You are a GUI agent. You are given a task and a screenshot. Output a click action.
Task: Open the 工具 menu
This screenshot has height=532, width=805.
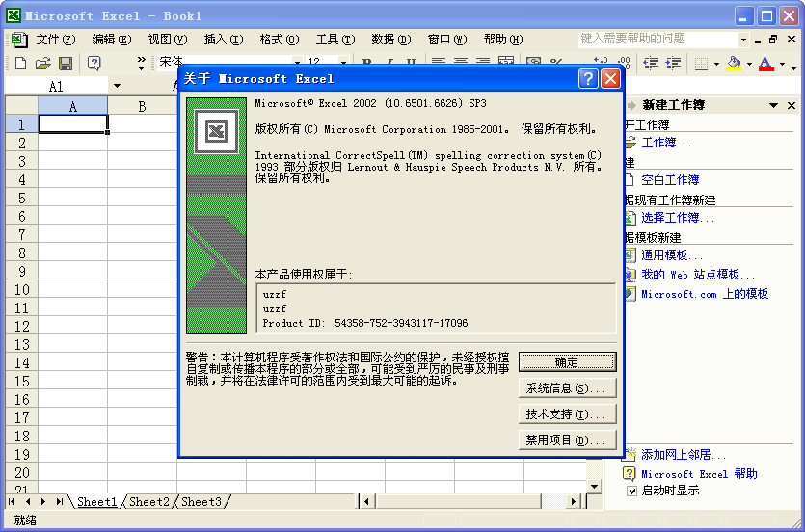(x=335, y=40)
